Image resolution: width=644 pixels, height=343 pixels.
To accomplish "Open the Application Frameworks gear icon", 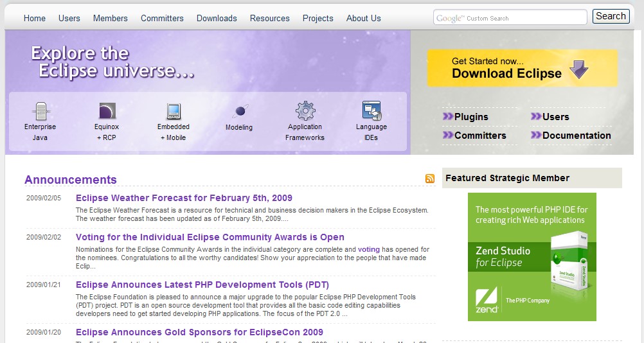I will 305,110.
